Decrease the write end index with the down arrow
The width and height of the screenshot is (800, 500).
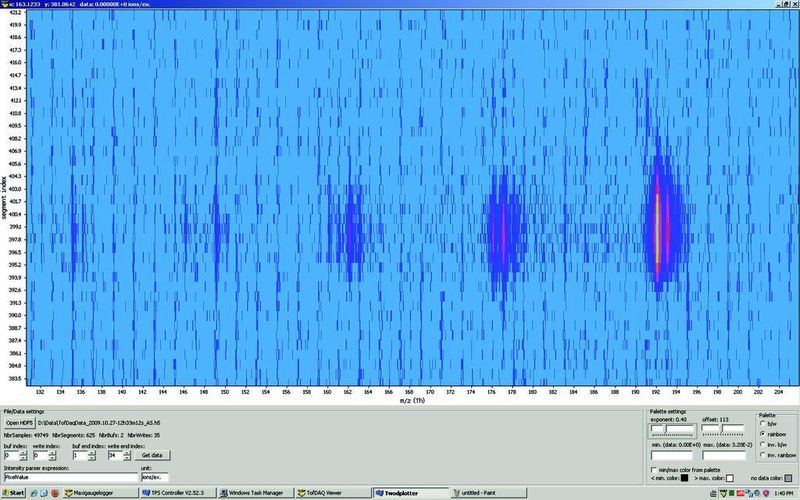click(127, 458)
